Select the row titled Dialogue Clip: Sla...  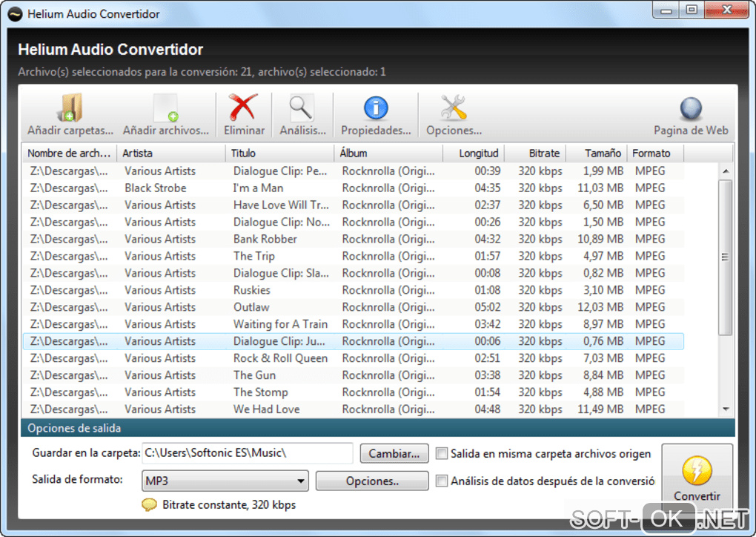[x=353, y=273]
